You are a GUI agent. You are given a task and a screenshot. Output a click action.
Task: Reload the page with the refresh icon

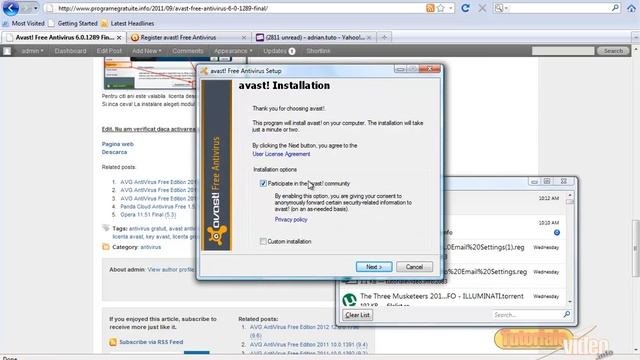[x=465, y=8]
